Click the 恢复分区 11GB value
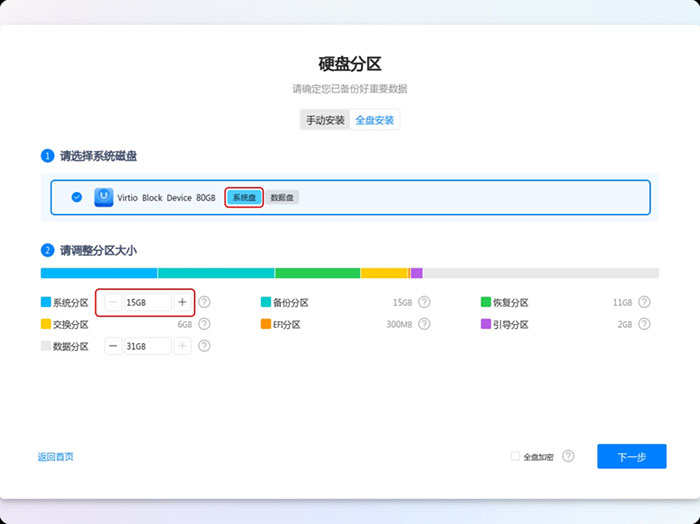Image resolution: width=700 pixels, height=524 pixels. [x=622, y=303]
